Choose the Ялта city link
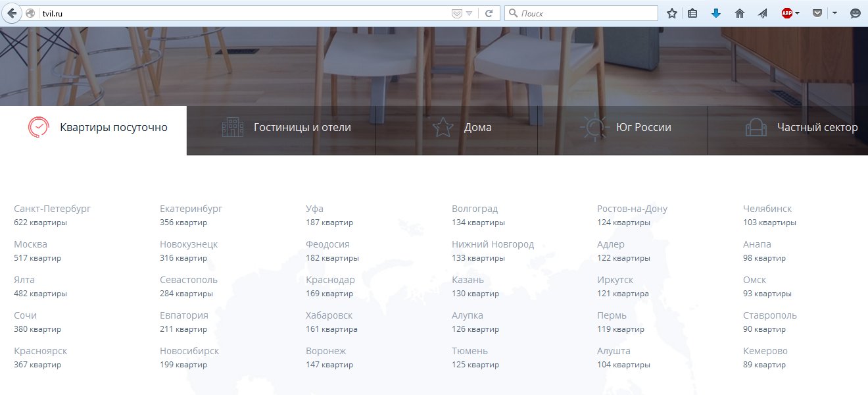This screenshot has height=395, width=868. [24, 280]
